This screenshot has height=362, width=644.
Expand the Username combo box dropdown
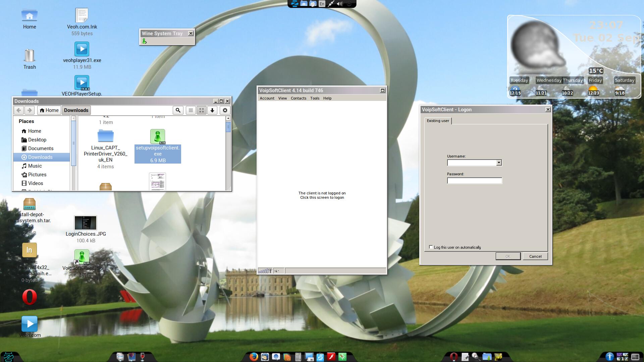coord(499,163)
